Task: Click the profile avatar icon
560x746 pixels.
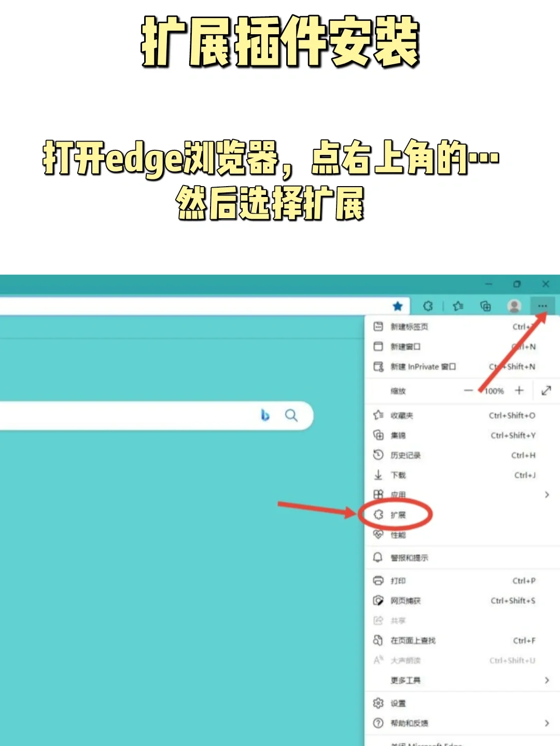Action: click(514, 306)
